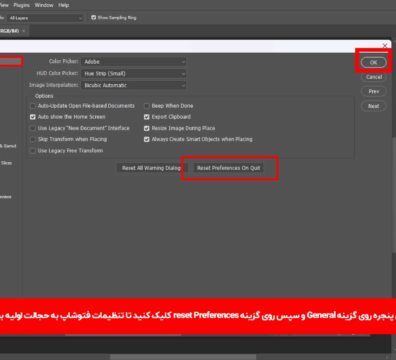Enable Skip Transform when Placing
This screenshot has height=360, width=396.
click(33, 139)
